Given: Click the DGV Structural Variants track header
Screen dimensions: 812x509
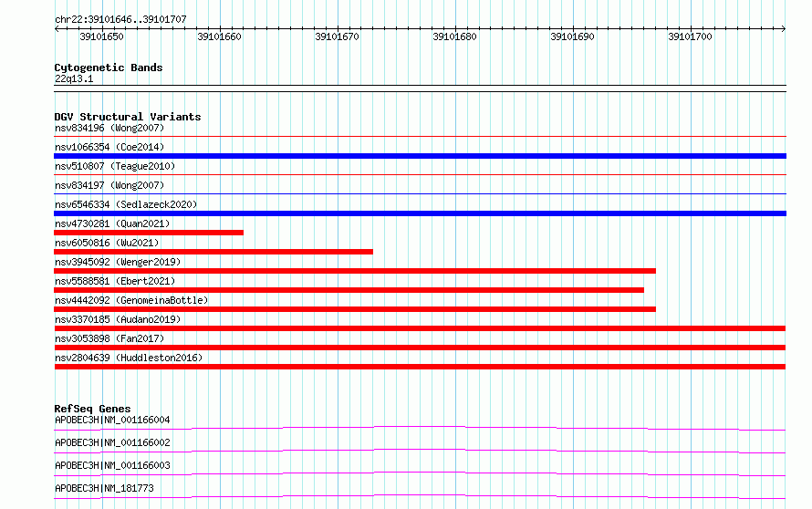Looking at the screenshot, I should click(128, 117).
